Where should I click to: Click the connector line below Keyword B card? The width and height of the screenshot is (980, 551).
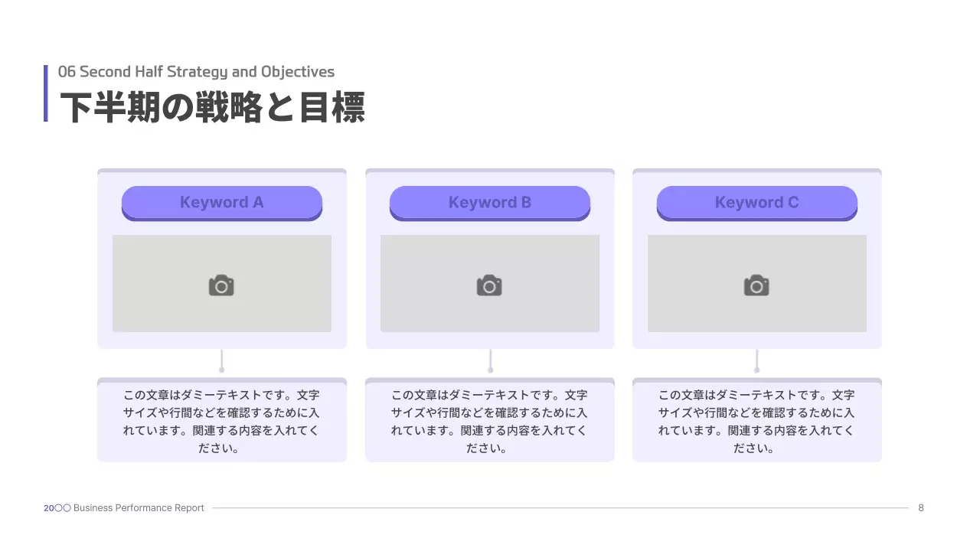pos(490,360)
